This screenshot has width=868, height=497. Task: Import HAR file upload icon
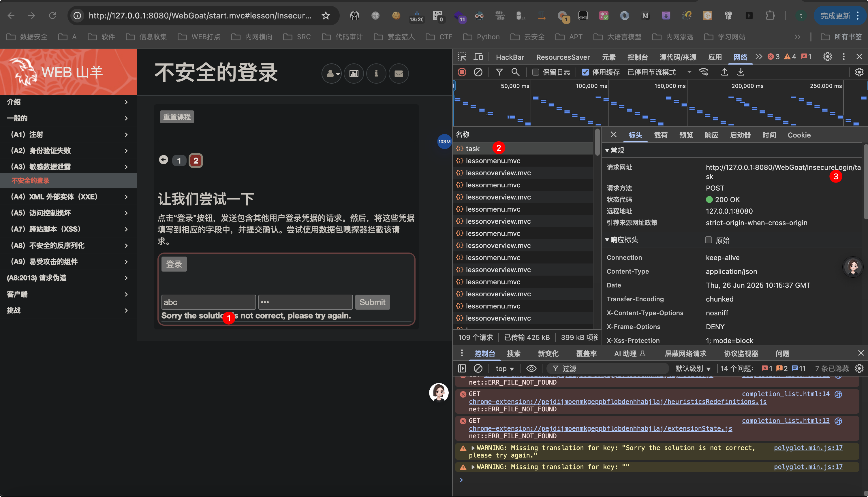725,72
